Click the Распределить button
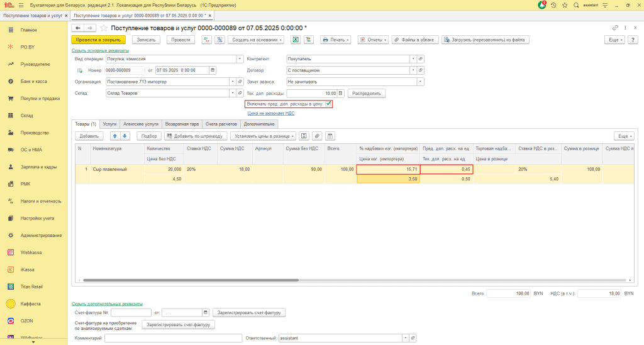This screenshot has width=644, height=345. (x=367, y=93)
